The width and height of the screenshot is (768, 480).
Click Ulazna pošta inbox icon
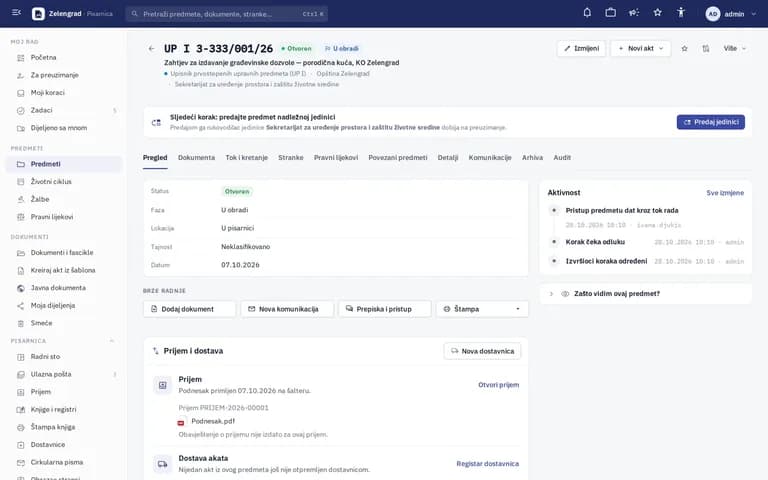click(x=21, y=375)
